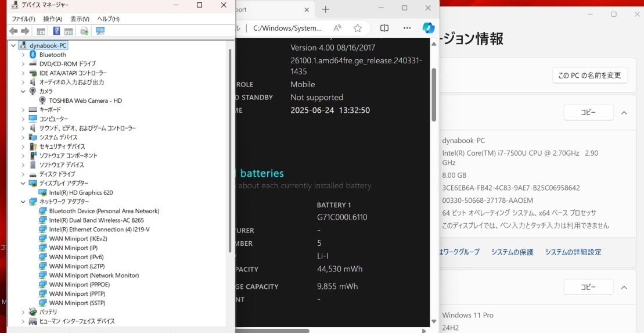Select サウンド、ビデオ、およびゲーム コントローラー icon
This screenshot has width=644, height=333.
pos(33,128)
